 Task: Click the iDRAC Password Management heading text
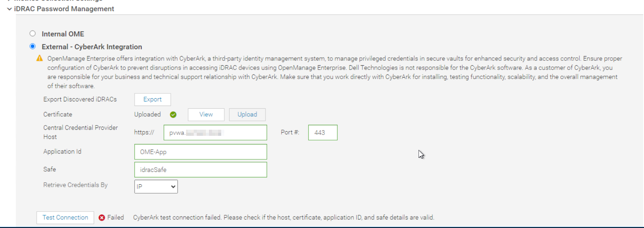pyautogui.click(x=64, y=9)
